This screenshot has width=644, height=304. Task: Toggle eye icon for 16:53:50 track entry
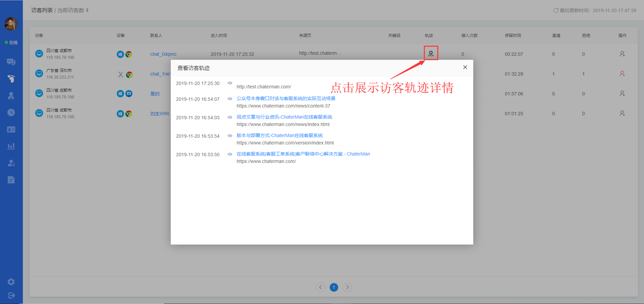click(x=230, y=154)
